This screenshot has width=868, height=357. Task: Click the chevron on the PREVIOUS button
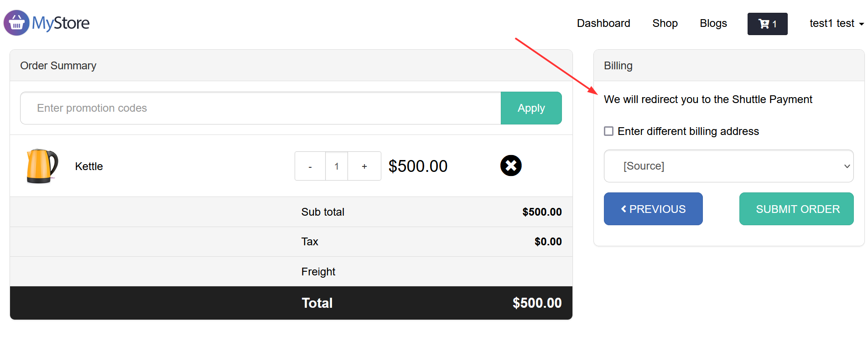pos(624,209)
